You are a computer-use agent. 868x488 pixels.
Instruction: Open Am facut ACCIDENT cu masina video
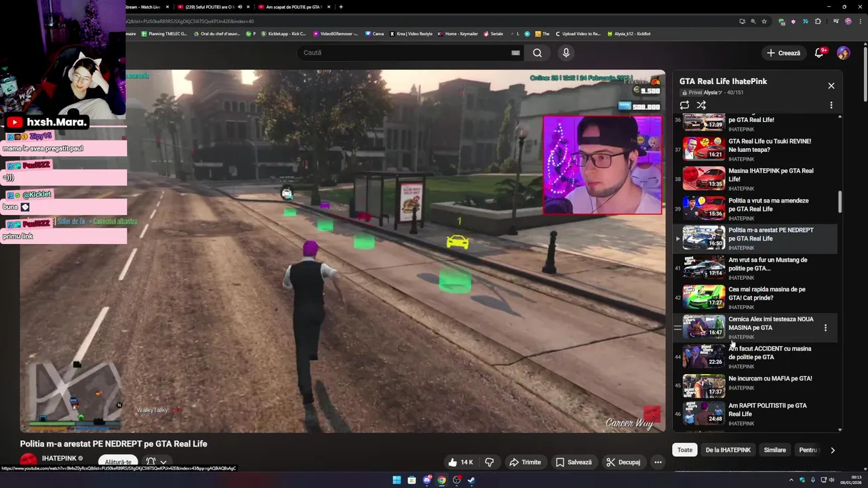click(x=756, y=357)
